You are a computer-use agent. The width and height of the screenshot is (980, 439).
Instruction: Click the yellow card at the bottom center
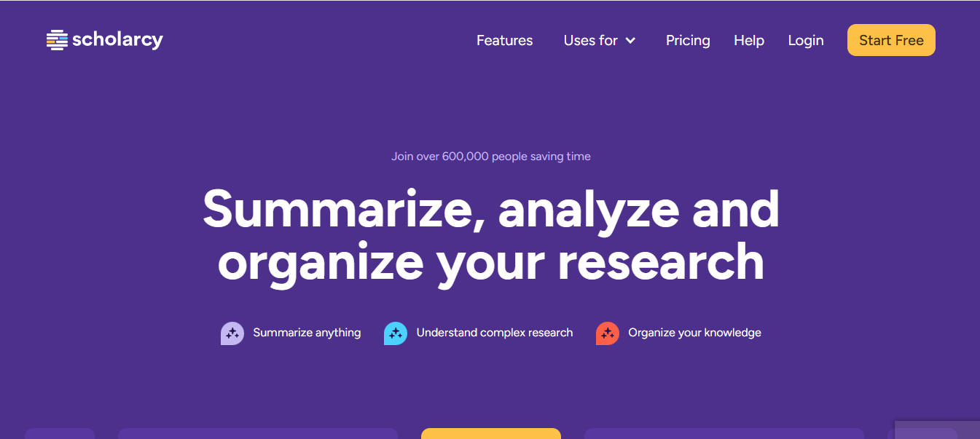point(490,434)
